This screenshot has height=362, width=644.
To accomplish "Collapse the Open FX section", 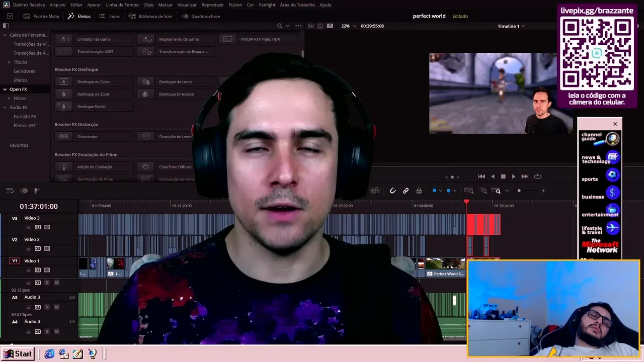I will pyautogui.click(x=5, y=89).
